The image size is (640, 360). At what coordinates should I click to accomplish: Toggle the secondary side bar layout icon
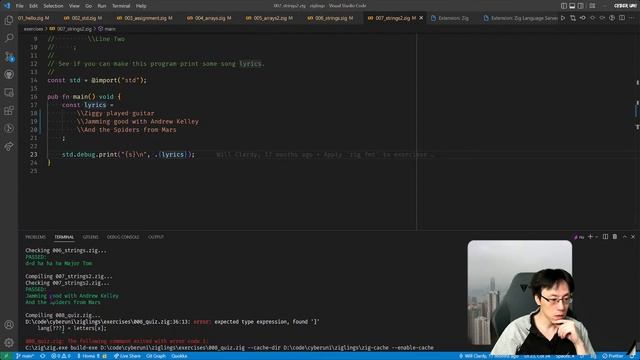pos(581,6)
